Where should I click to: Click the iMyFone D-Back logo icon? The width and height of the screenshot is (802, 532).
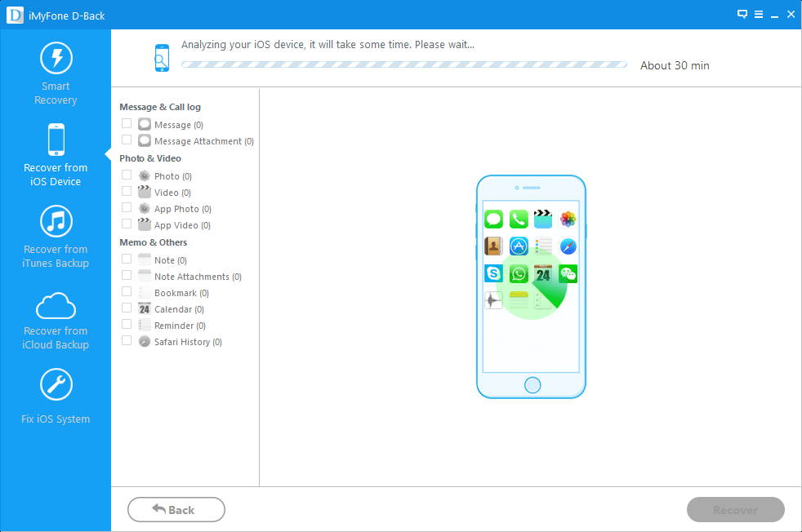[15, 16]
